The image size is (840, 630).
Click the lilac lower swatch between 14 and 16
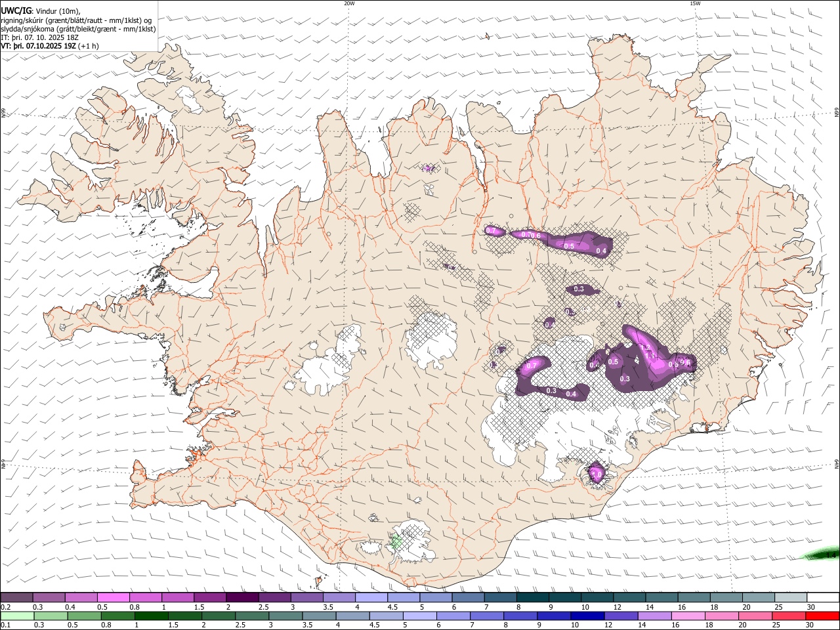click(x=655, y=616)
